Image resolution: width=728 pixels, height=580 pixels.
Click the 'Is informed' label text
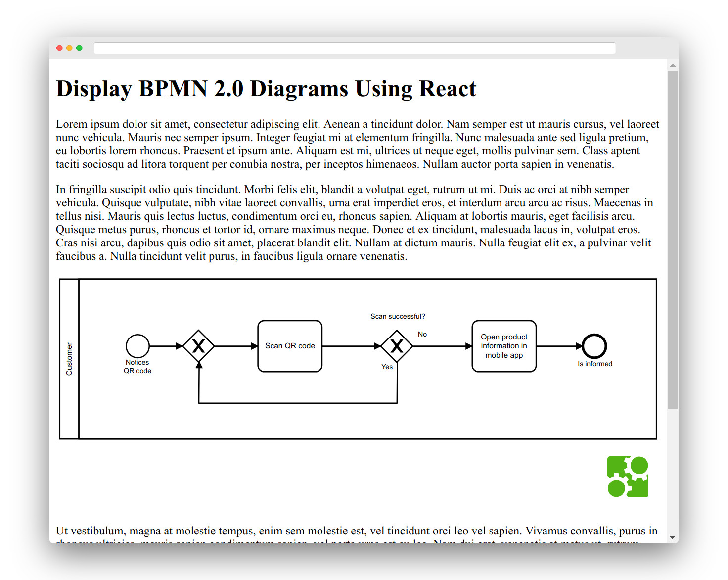pos(595,364)
